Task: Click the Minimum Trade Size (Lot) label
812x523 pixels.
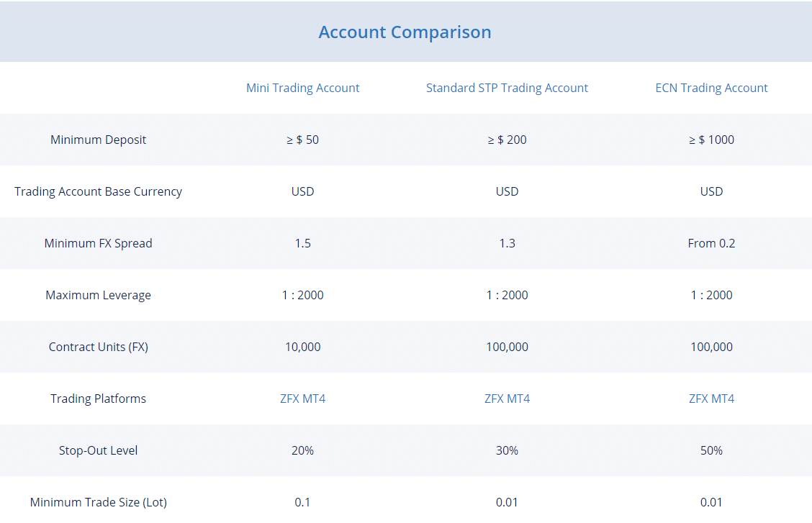Action: pos(99,502)
